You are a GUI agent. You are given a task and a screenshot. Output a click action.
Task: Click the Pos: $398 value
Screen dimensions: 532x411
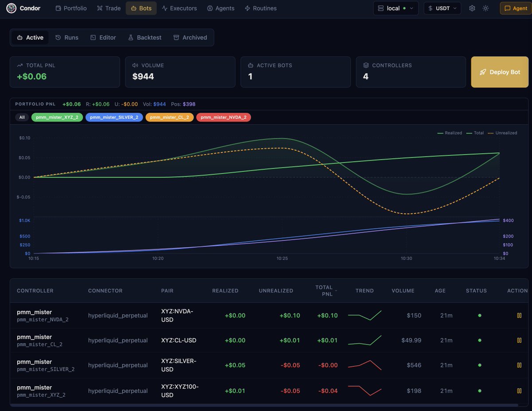tap(184, 104)
